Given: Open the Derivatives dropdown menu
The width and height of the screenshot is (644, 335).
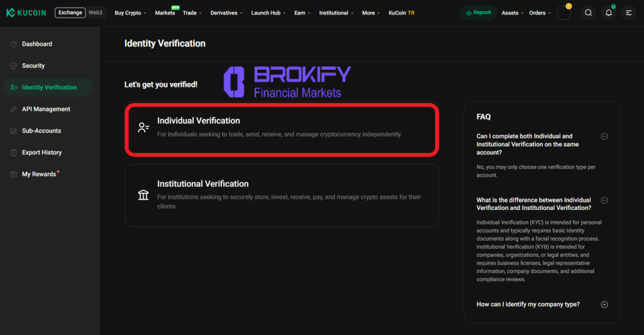Looking at the screenshot, I should 226,13.
